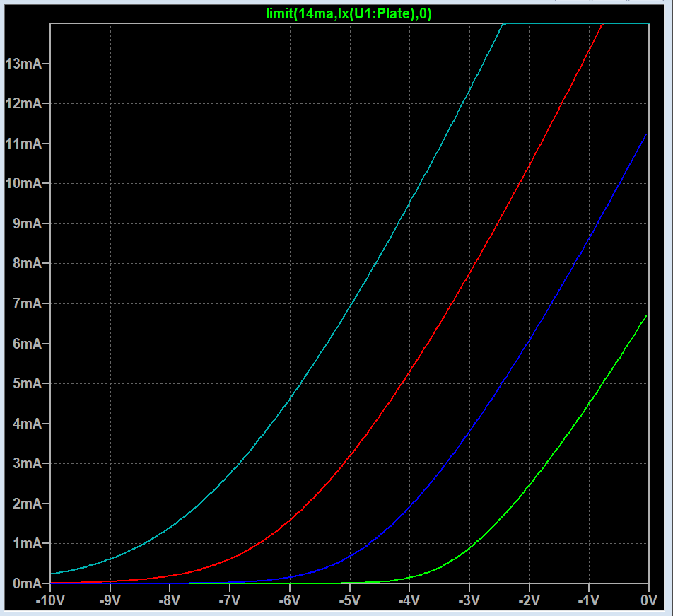Click the 2mA y-axis label
Image resolution: width=673 pixels, height=616 pixels.
(27, 504)
